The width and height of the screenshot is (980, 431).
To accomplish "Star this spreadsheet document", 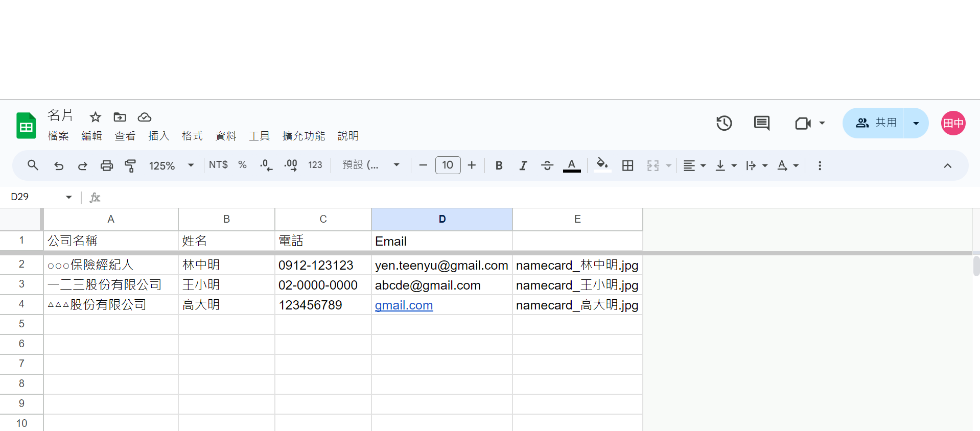I will [x=95, y=117].
